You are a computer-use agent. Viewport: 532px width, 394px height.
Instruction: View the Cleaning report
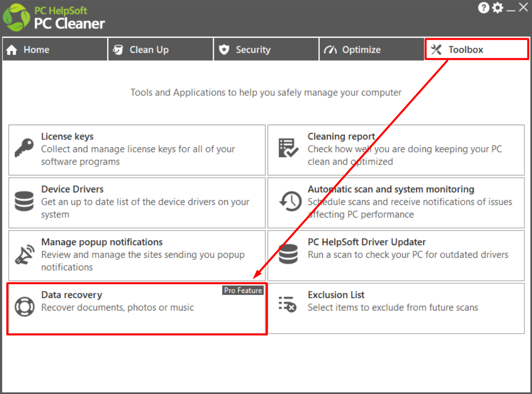396,150
